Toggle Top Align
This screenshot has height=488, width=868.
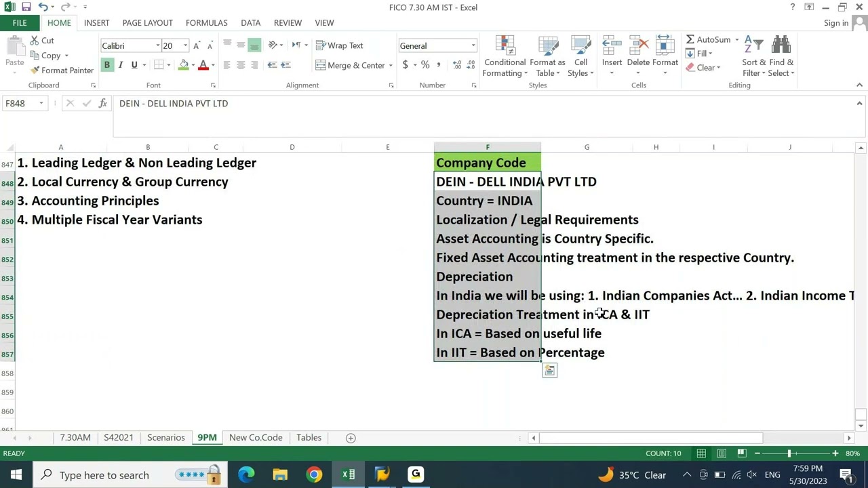(227, 45)
